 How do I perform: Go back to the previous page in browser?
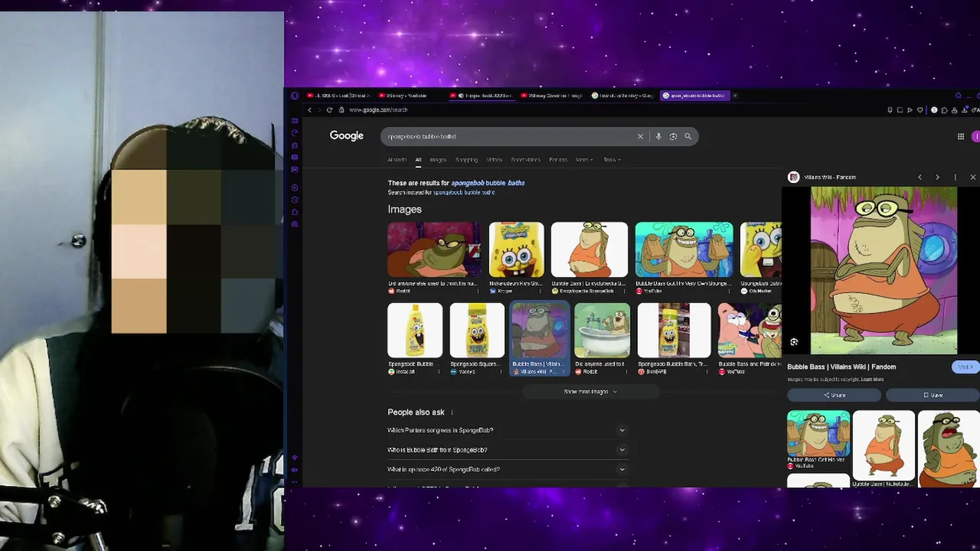[309, 109]
